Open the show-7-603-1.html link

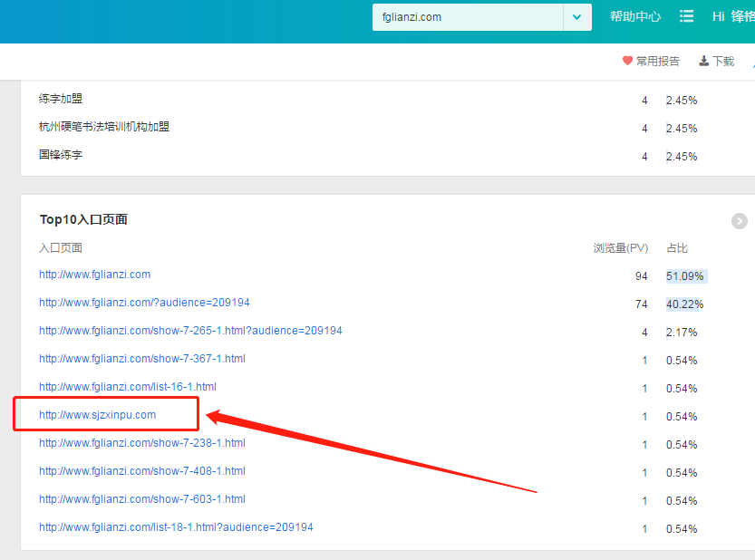tap(141, 499)
